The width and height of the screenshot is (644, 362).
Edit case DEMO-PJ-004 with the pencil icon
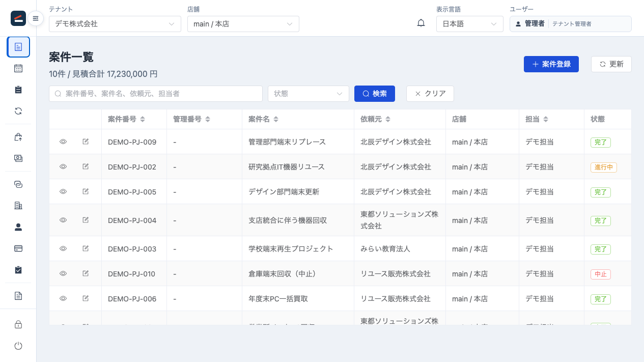86,220
